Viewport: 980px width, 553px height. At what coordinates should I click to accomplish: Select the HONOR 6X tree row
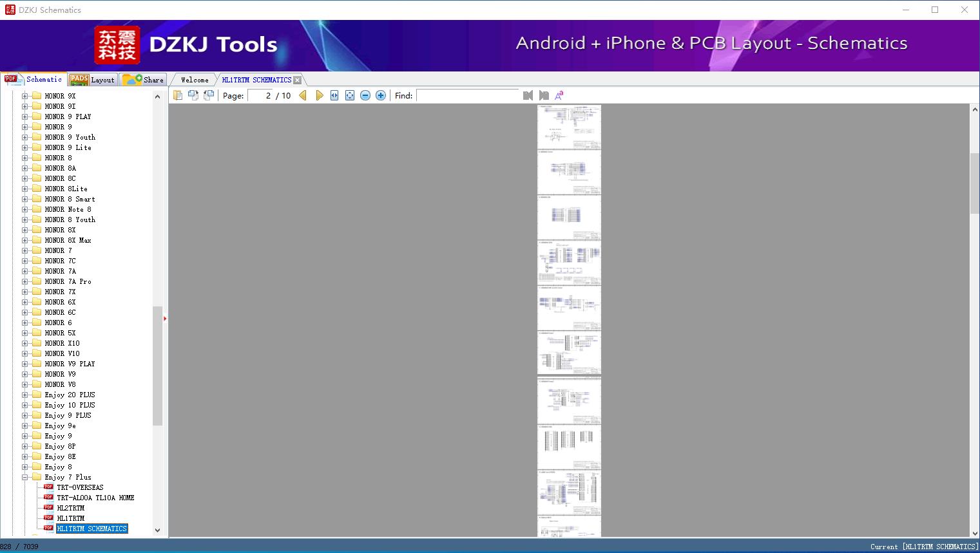(x=60, y=302)
